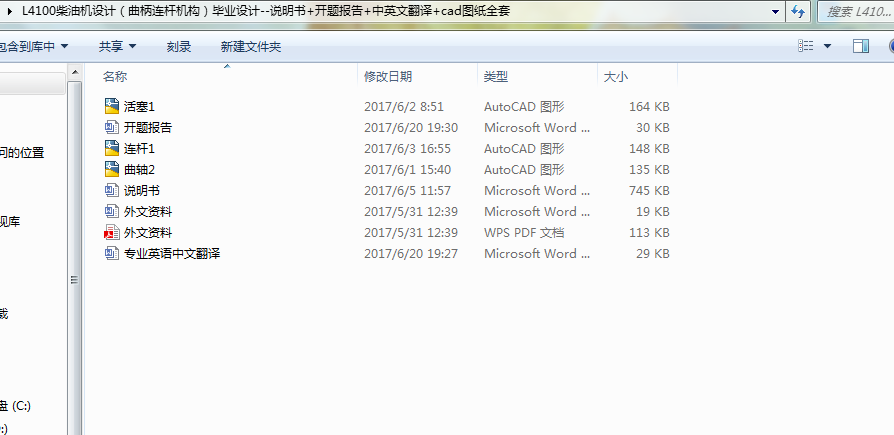This screenshot has width=894, height=435.
Task: Click the search box input field
Action: (x=858, y=11)
